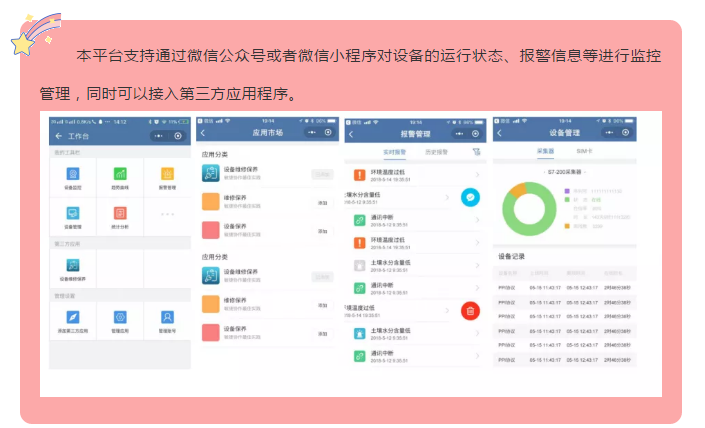Tap the circle close icon in the 报警管理 header

(475, 134)
